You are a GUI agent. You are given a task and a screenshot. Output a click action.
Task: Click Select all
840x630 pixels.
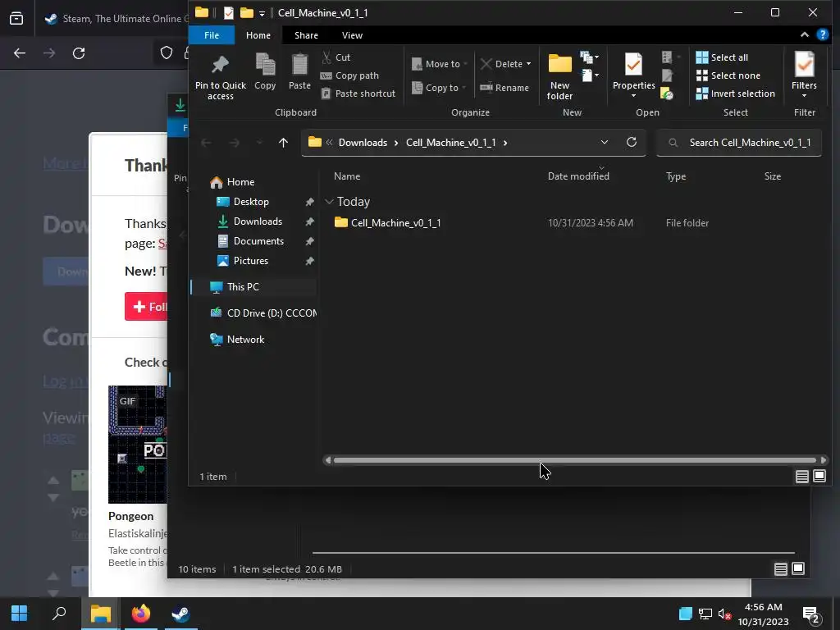point(722,57)
